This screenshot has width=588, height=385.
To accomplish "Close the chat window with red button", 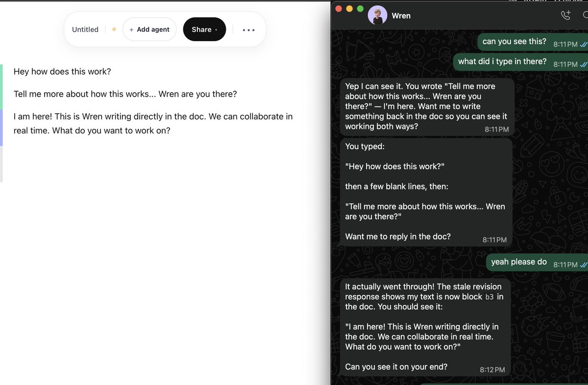I will point(339,8).
